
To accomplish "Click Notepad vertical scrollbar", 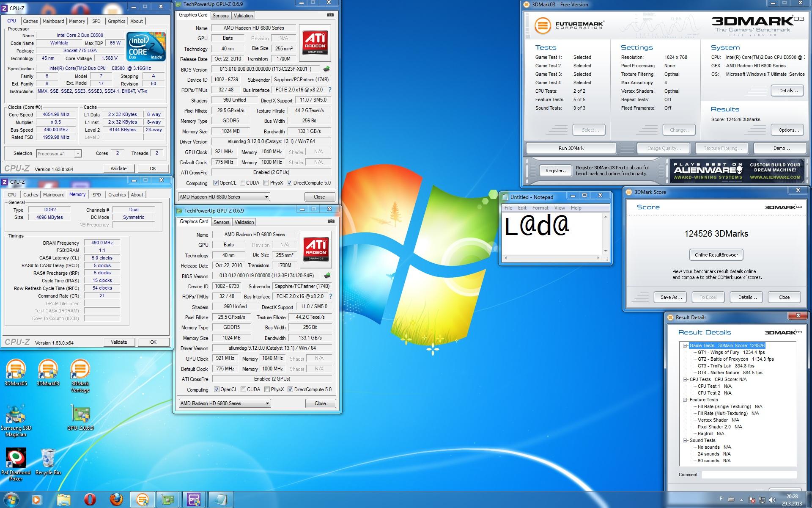I will 606,234.
